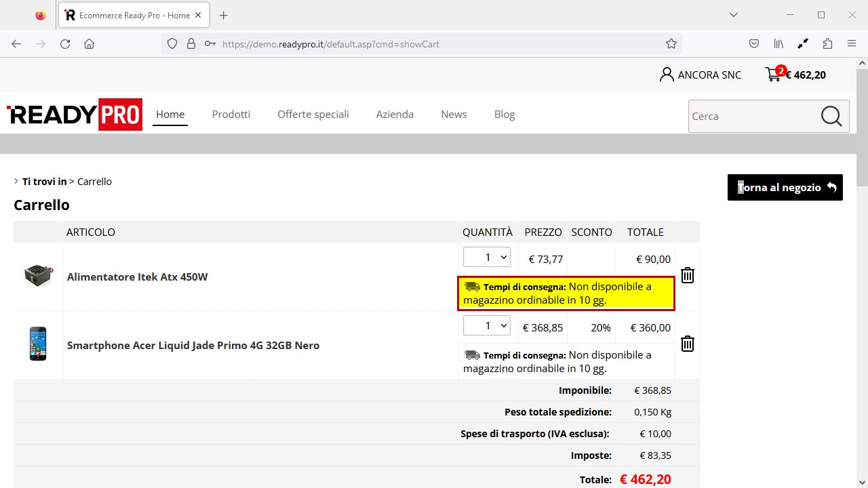
Task: Go to Offerte speciali
Action: (313, 115)
